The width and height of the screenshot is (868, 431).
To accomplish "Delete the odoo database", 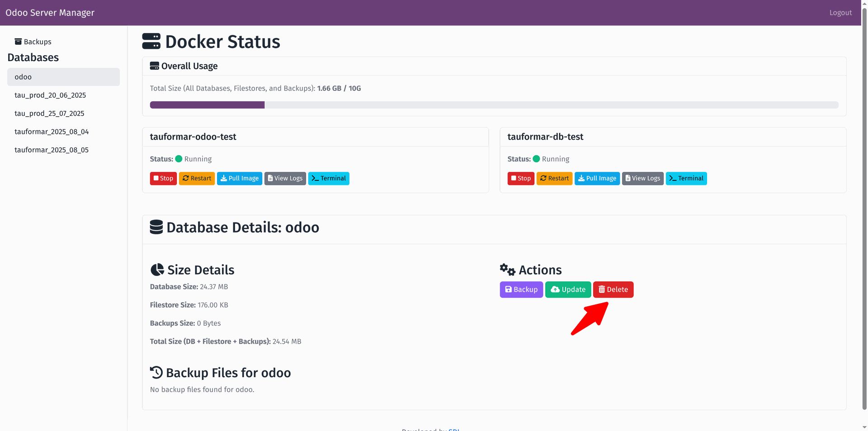I will point(613,289).
